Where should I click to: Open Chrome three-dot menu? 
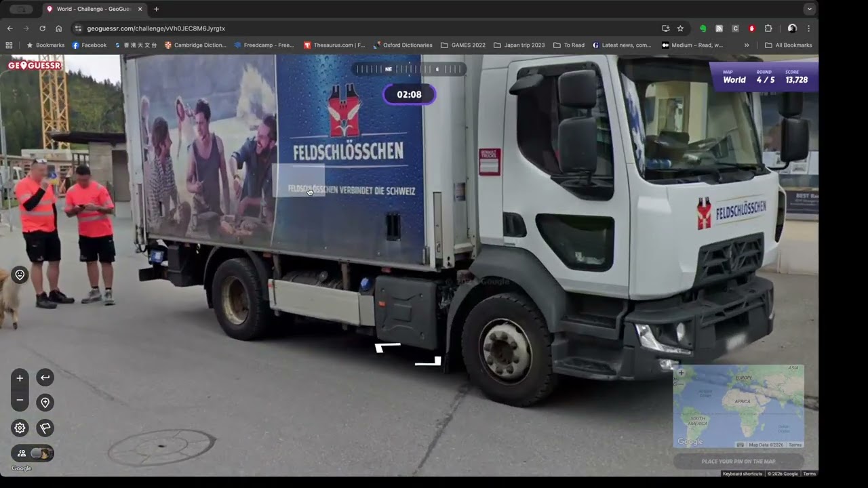pos(808,28)
